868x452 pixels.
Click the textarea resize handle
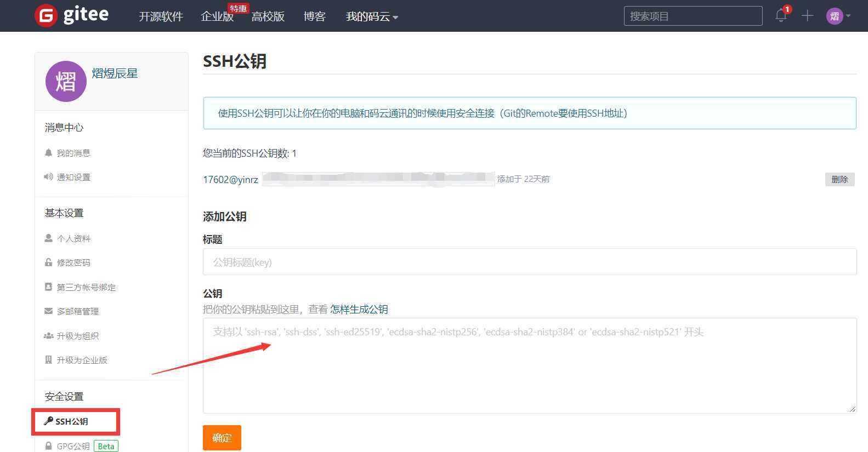852,409
